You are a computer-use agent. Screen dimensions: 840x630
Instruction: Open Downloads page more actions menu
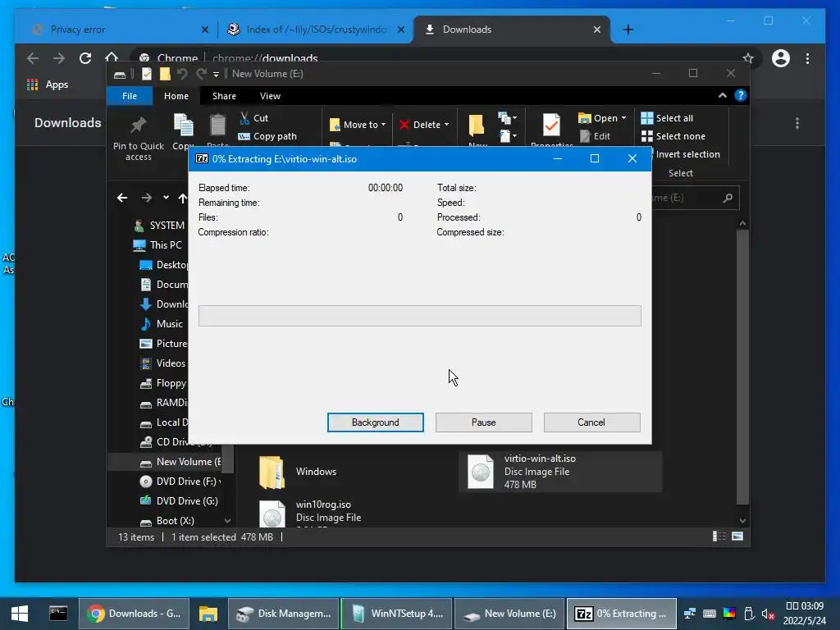pos(797,123)
